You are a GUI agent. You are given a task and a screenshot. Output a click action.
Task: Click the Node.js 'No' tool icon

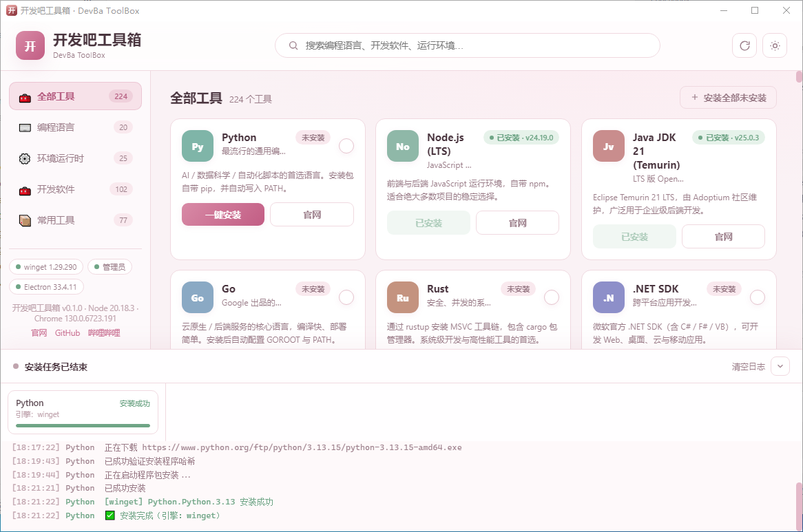403,146
